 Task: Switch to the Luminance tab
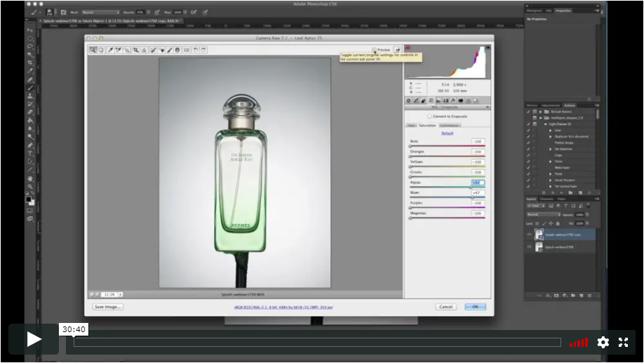[449, 126]
